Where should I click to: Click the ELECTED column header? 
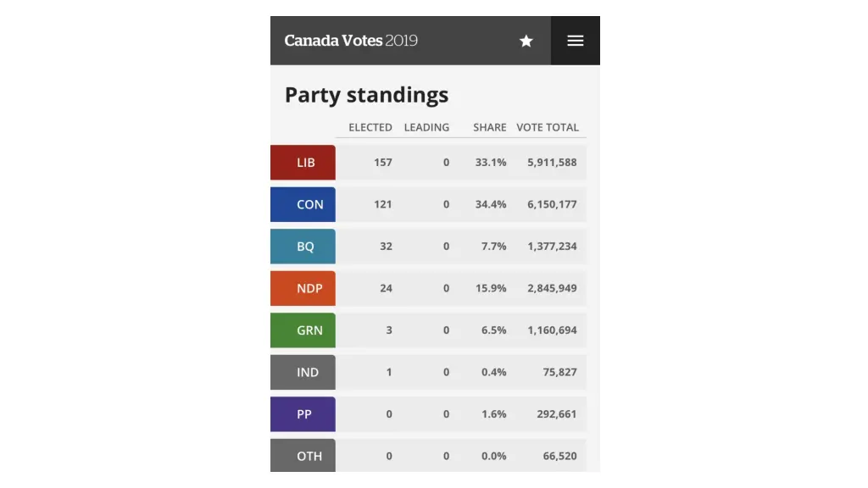370,127
